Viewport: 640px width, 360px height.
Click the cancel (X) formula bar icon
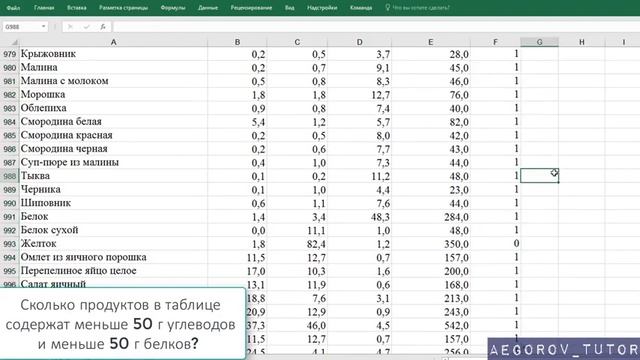point(70,27)
